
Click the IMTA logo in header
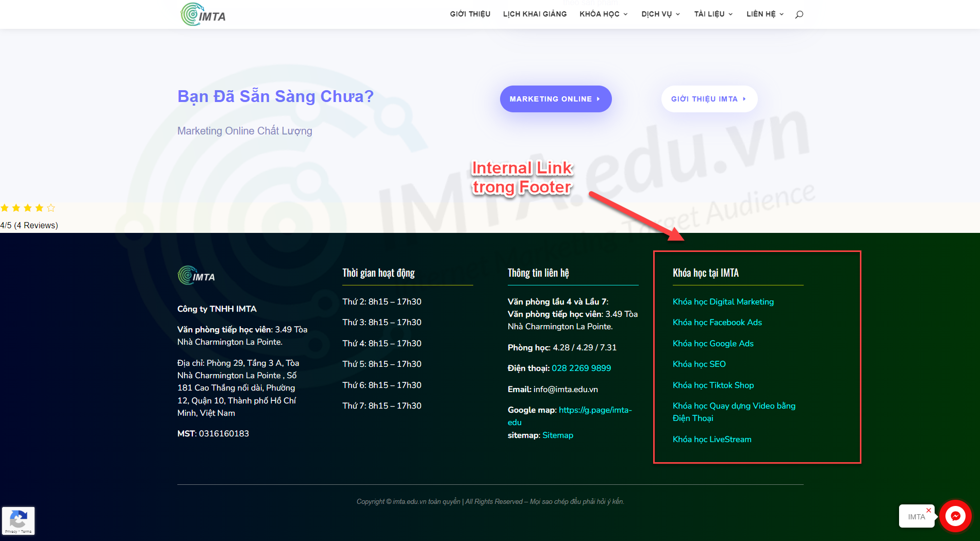tap(203, 14)
